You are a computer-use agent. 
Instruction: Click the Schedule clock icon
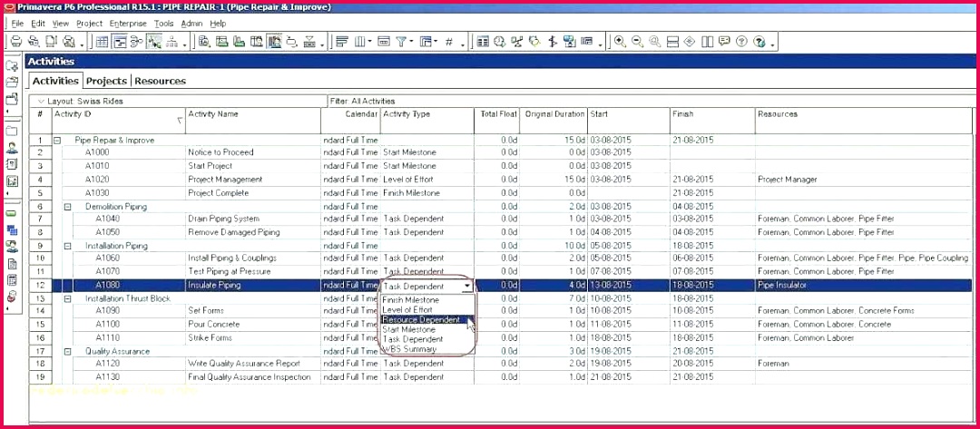point(499,42)
